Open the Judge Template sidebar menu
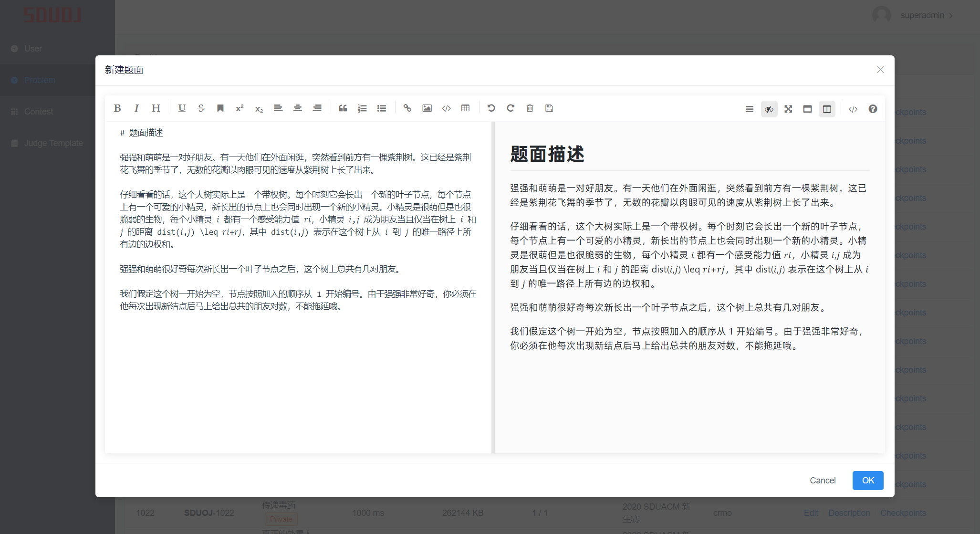Image resolution: width=980 pixels, height=534 pixels. pos(57,143)
